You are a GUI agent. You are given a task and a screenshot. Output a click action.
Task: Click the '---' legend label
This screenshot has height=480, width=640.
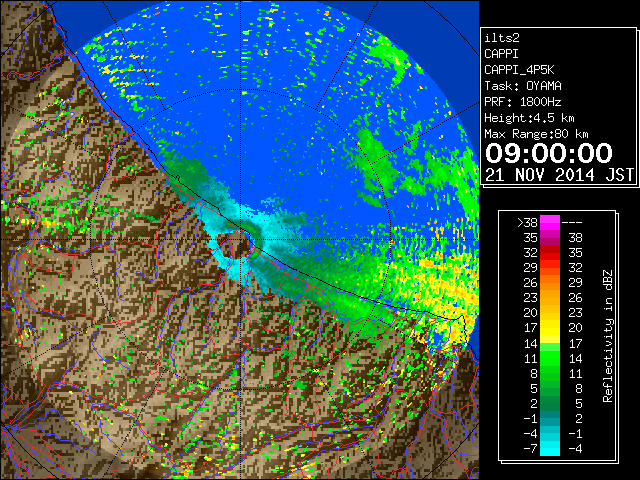[x=572, y=222]
